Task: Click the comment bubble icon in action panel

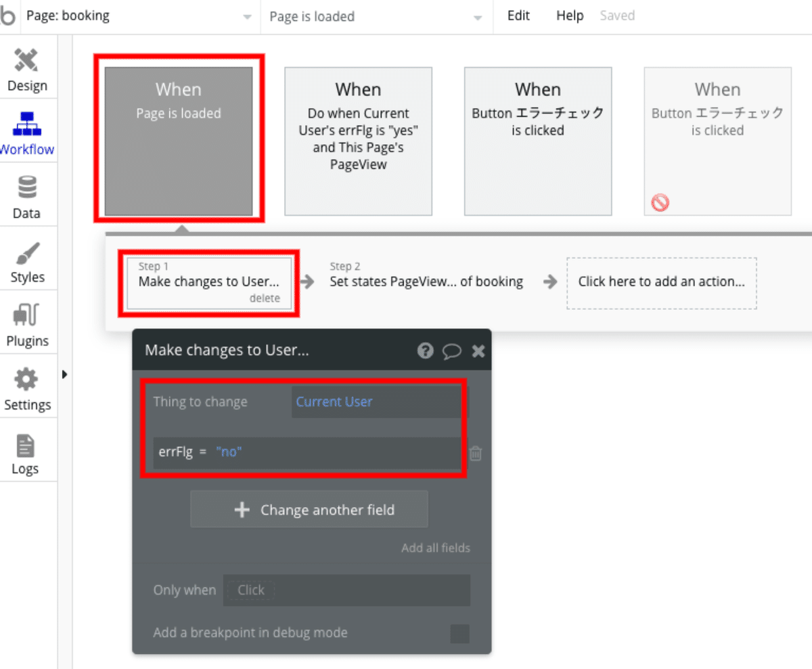Action: pyautogui.click(x=451, y=350)
